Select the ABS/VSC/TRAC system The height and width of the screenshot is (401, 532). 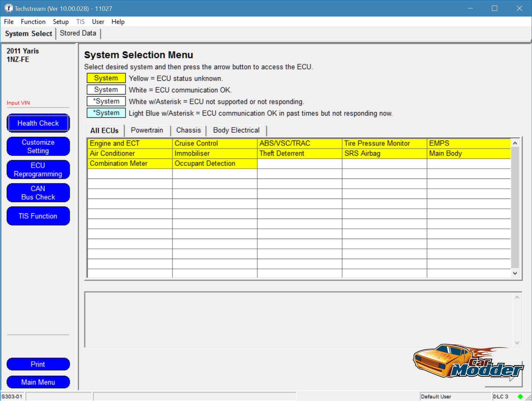click(299, 143)
